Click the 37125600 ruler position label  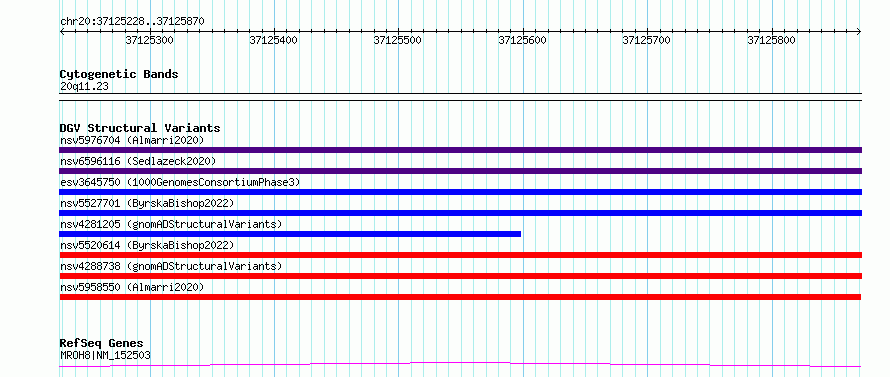coord(522,40)
